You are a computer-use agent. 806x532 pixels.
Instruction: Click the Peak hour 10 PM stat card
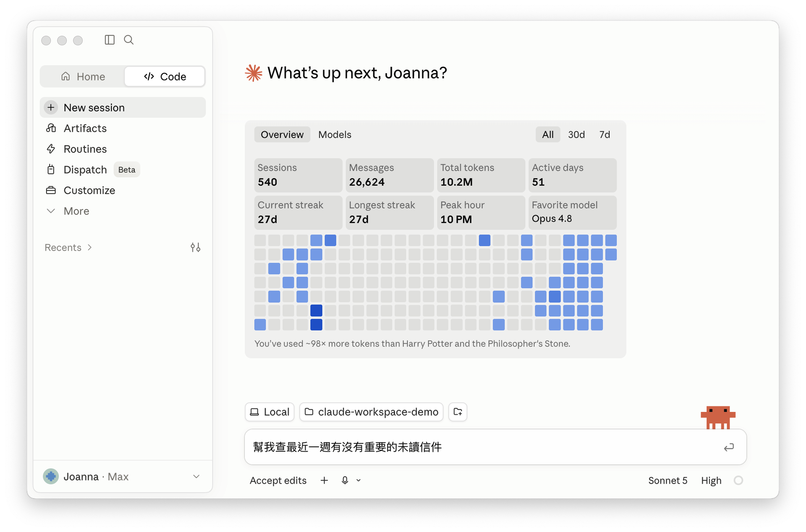click(x=481, y=212)
